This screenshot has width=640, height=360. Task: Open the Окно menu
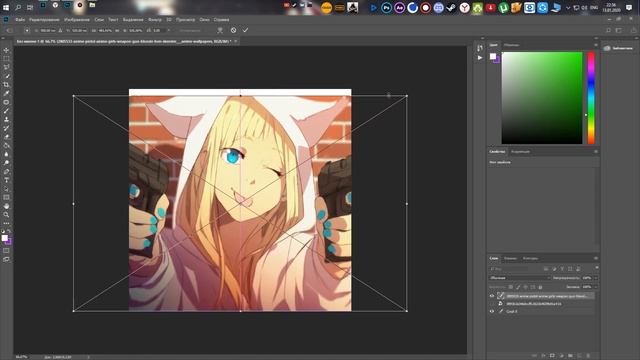(x=204, y=20)
